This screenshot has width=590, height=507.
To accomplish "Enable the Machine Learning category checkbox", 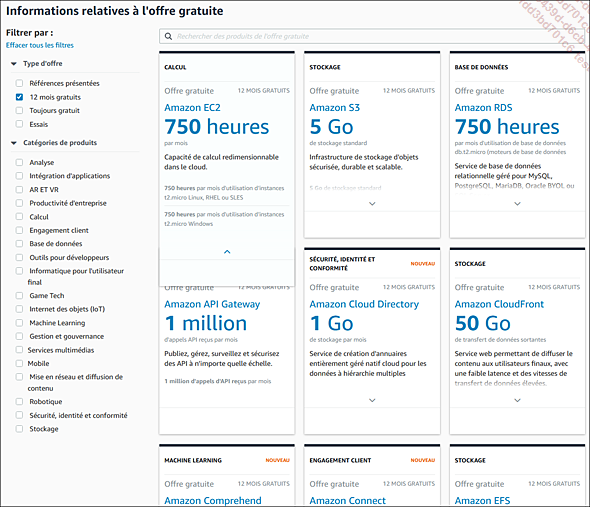I will [19, 323].
